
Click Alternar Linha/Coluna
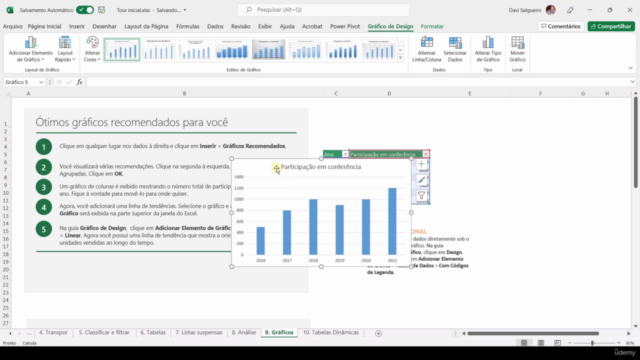click(427, 49)
